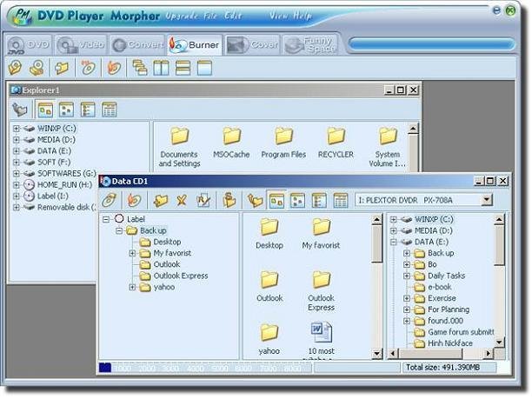Click the vertical scrollbar of Data CD1 file pane
Image resolution: width=532 pixels, height=399 pixels.
point(377,287)
